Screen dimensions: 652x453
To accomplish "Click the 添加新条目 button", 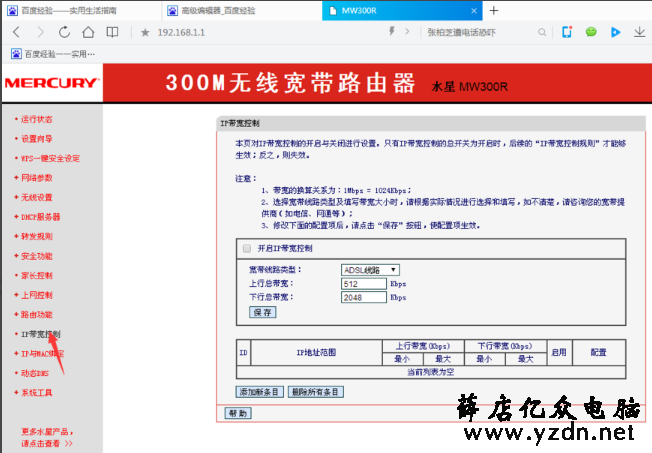I will pyautogui.click(x=260, y=392).
